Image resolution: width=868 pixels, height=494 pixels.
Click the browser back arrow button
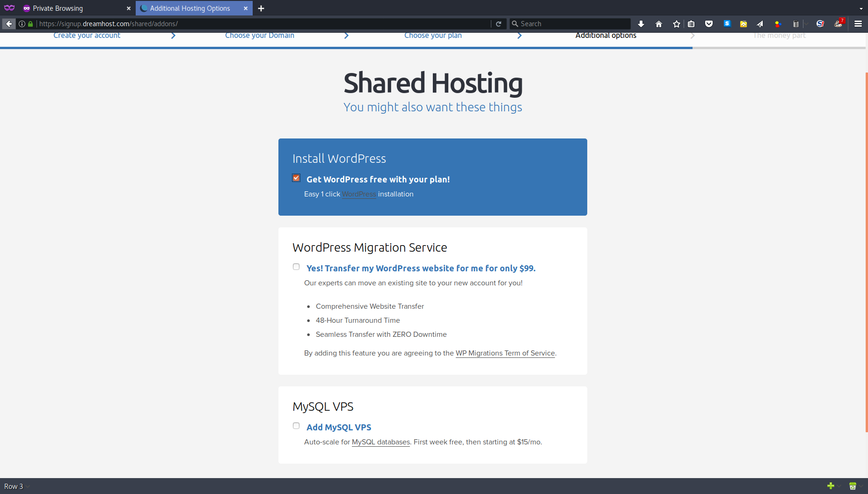pos(9,24)
